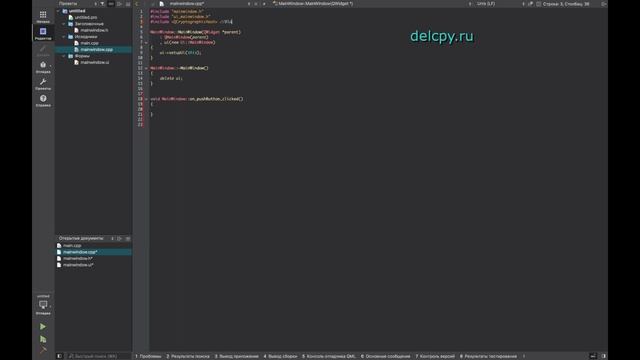Screen dimensions: 640x360
Task: Start debugging with green bug-play button
Action: [43, 339]
